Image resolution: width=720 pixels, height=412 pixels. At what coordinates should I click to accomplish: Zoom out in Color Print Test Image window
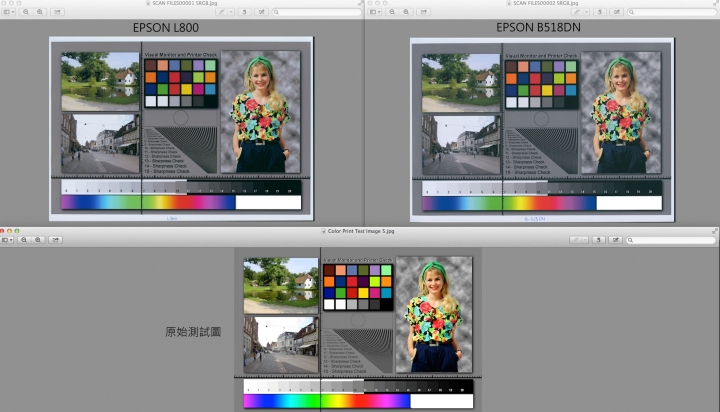(x=24, y=240)
